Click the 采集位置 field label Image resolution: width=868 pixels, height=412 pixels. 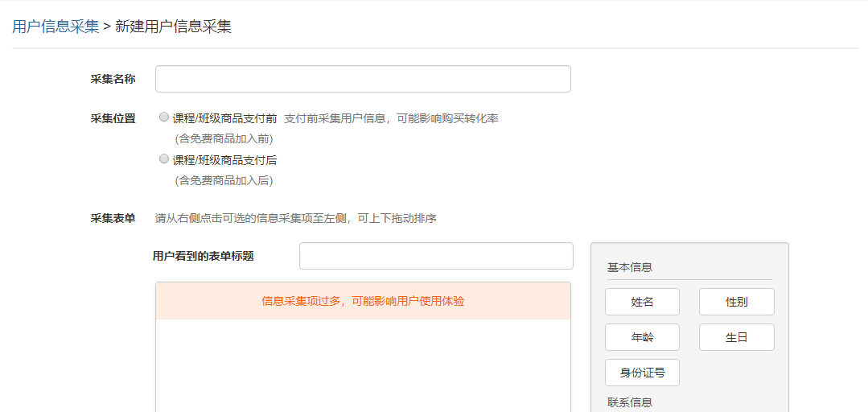(113, 118)
